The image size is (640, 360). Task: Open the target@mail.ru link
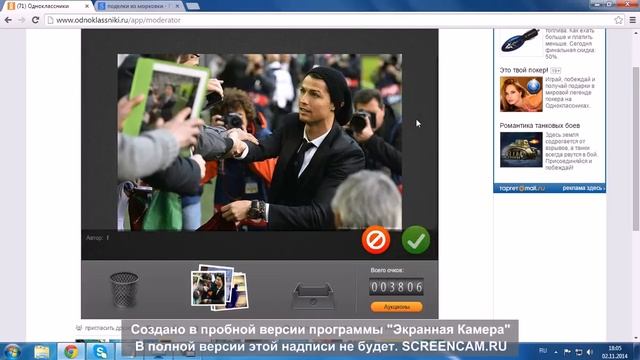522,188
